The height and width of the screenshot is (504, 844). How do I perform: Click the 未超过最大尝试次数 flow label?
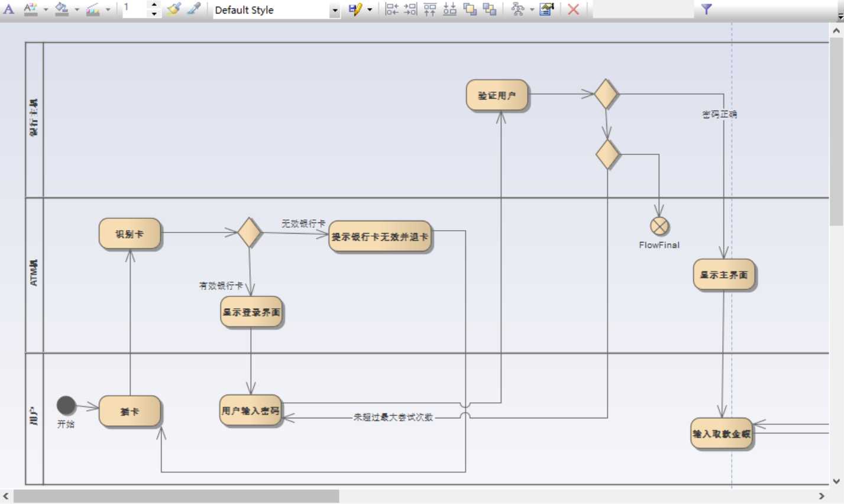393,417
